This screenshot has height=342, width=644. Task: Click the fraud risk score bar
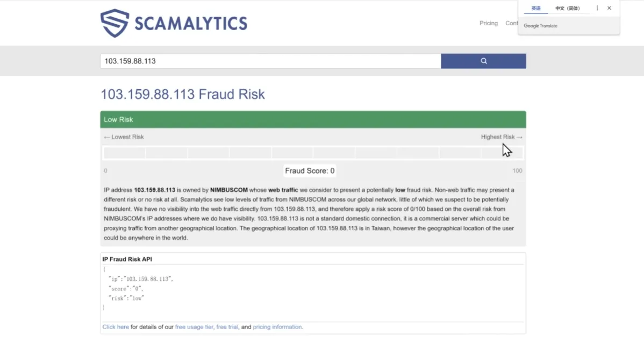click(313, 153)
